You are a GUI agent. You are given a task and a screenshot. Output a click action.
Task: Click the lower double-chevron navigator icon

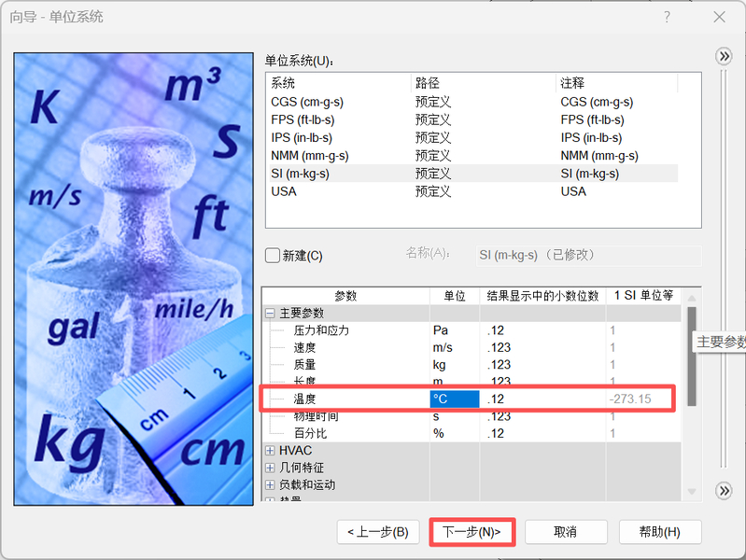pyautogui.click(x=724, y=491)
